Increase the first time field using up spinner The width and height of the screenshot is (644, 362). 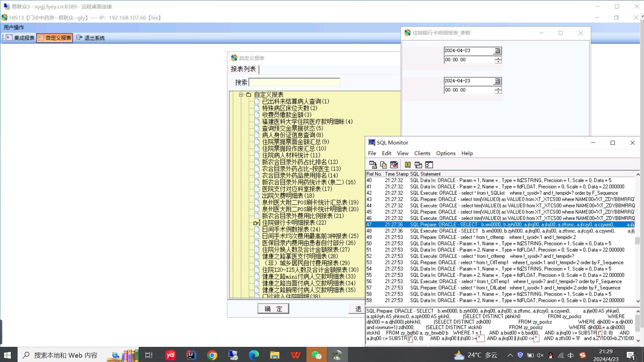pyautogui.click(x=498, y=58)
